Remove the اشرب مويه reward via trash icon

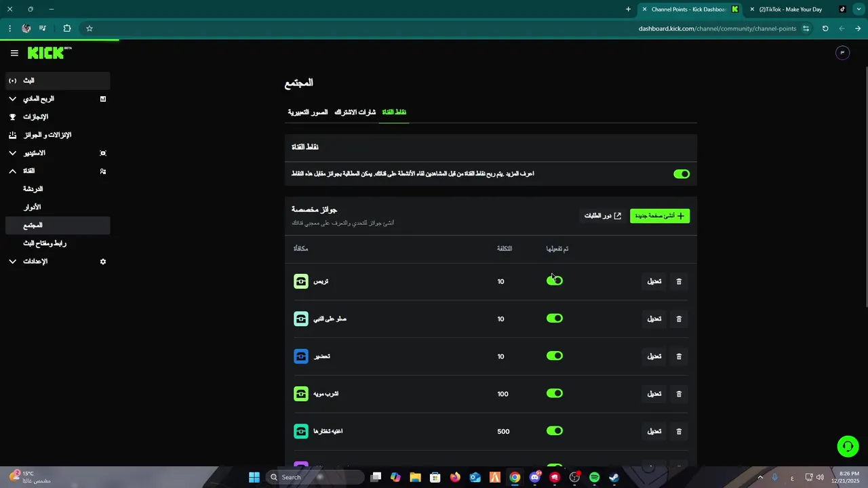(x=679, y=394)
